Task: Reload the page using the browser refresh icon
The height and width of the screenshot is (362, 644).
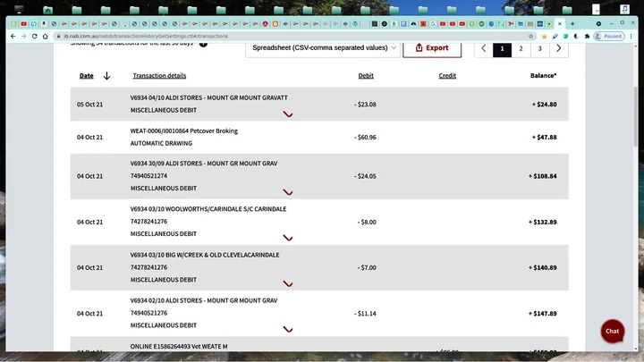Action: coord(43,37)
